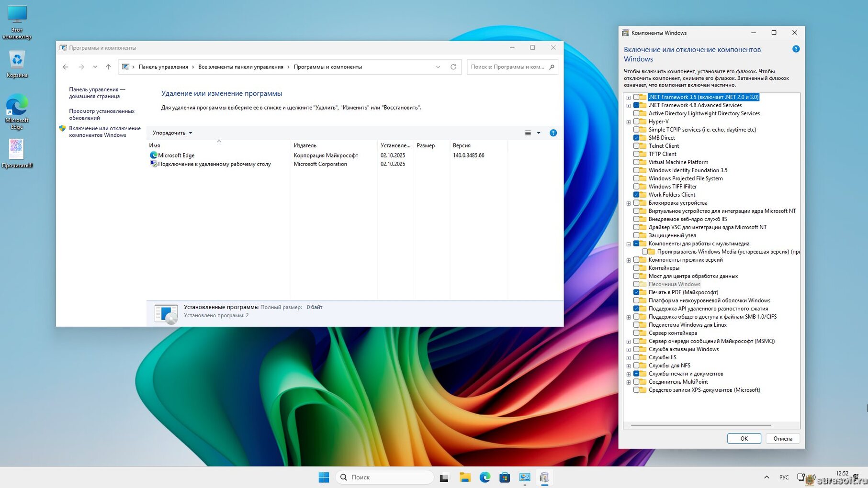868x488 pixels.
Task: Click the search field in Programs window
Action: pyautogui.click(x=507, y=67)
